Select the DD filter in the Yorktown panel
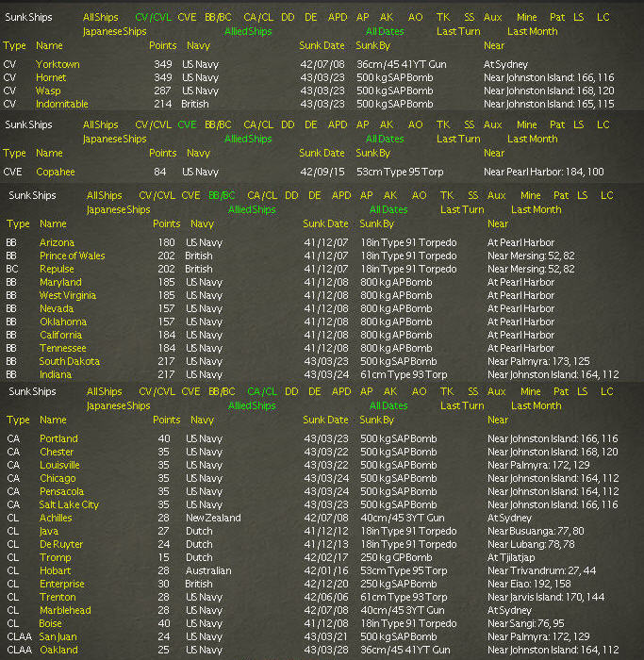This screenshot has width=644, height=660. [x=288, y=17]
